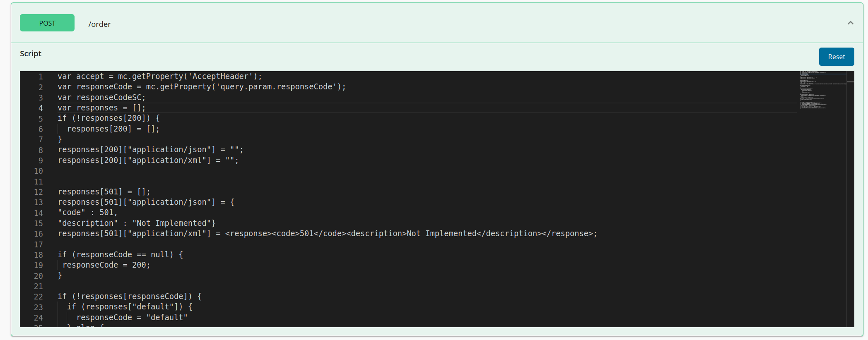Click line number 21 in the gutter

click(39, 286)
